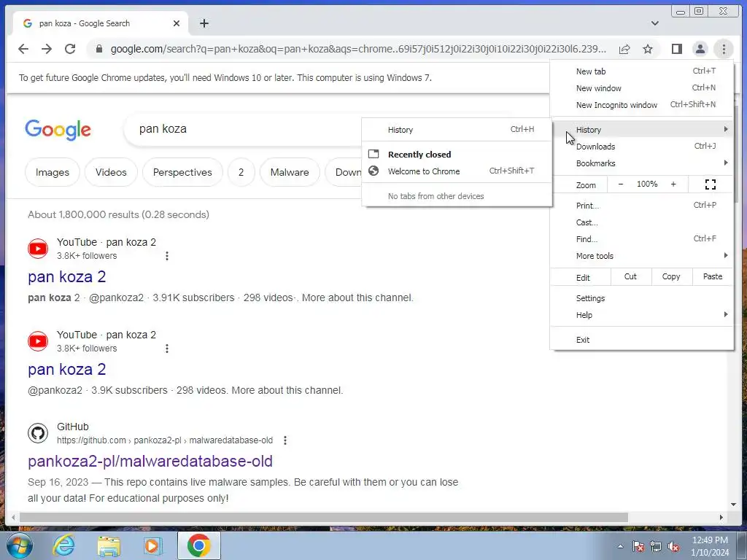Image resolution: width=747 pixels, height=560 pixels.
Task: Open options dots for first YouTube result
Action: pyautogui.click(x=167, y=256)
